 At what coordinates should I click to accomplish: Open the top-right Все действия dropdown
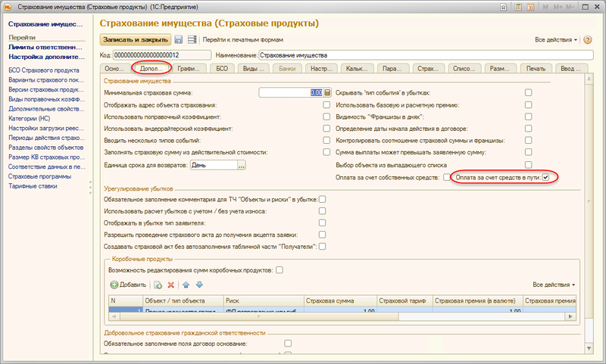click(556, 39)
